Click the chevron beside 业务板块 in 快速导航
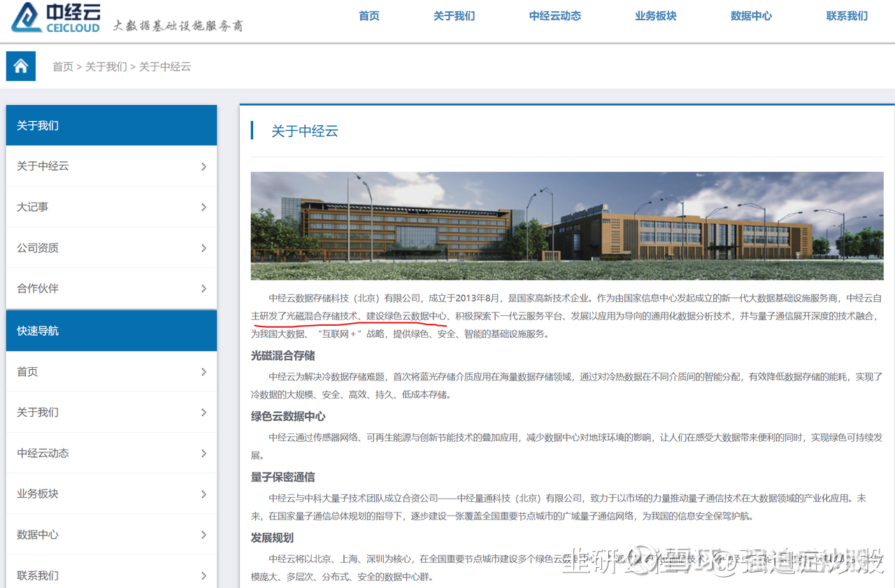The image size is (895, 588). tap(203, 494)
